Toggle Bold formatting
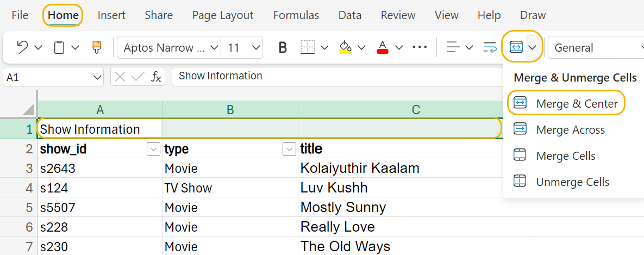644x255 pixels. [x=283, y=48]
